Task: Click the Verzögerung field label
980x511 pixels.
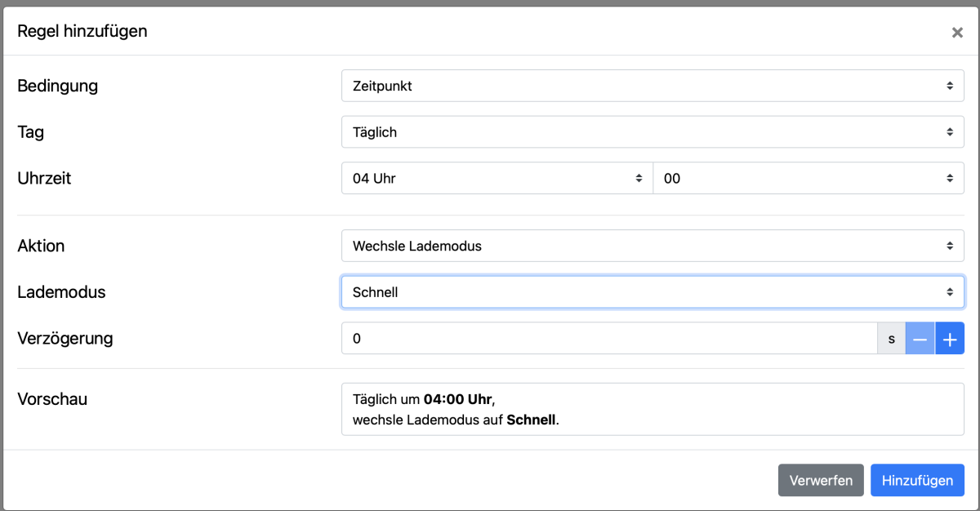Action: pos(65,338)
